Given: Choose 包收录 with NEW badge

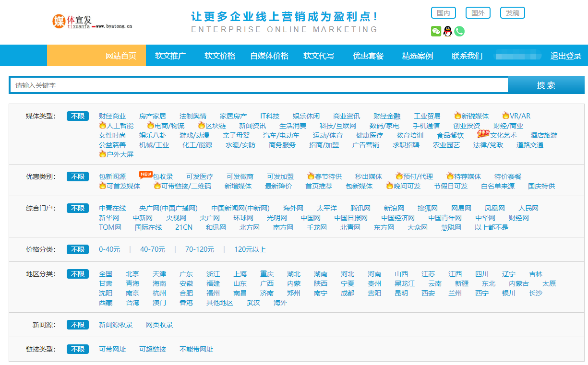Looking at the screenshot, I should point(156,176).
